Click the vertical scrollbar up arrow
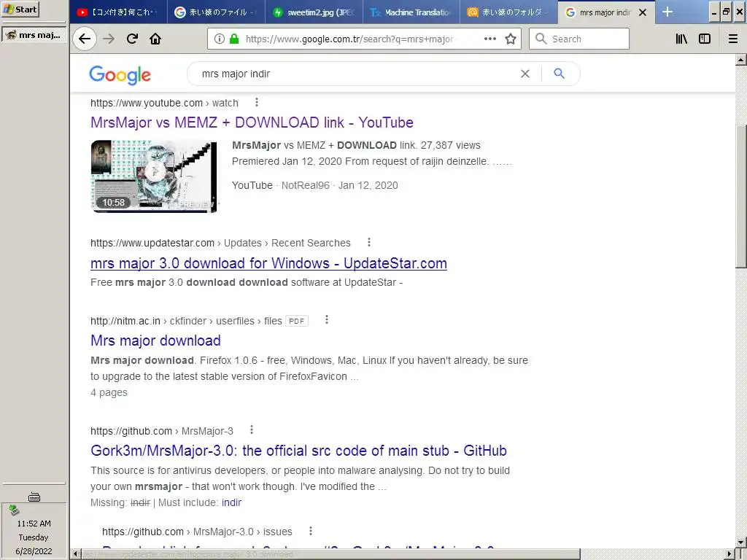This screenshot has height=560, width=747. click(x=741, y=60)
